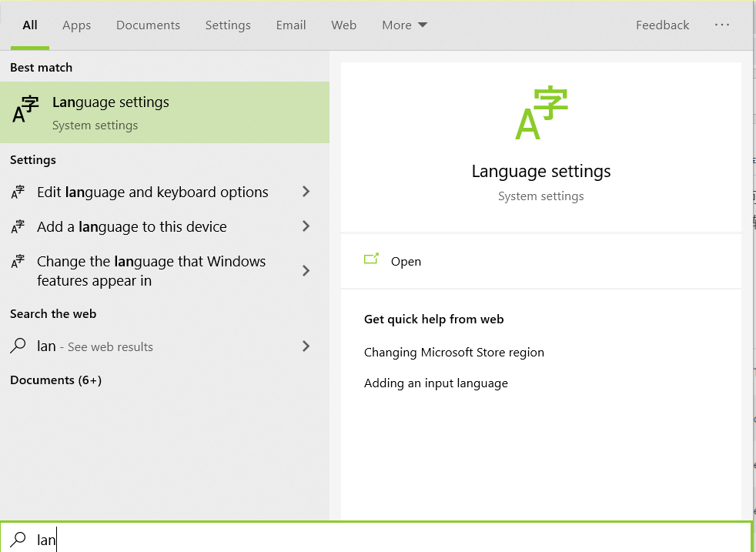Click the Add a language to device icon
This screenshot has width=756, height=552.
coord(18,226)
